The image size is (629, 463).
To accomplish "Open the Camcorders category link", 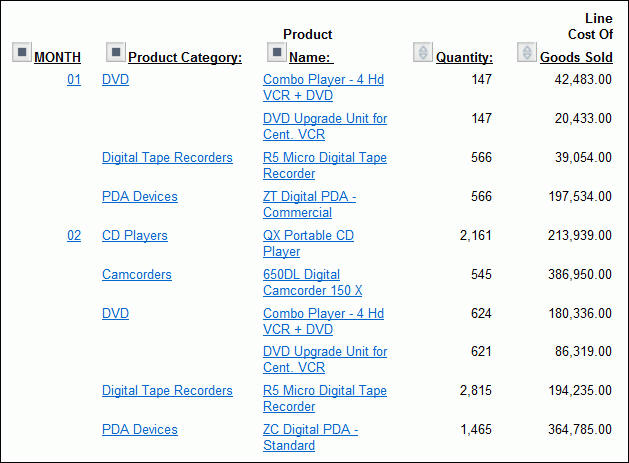I will coord(137,275).
